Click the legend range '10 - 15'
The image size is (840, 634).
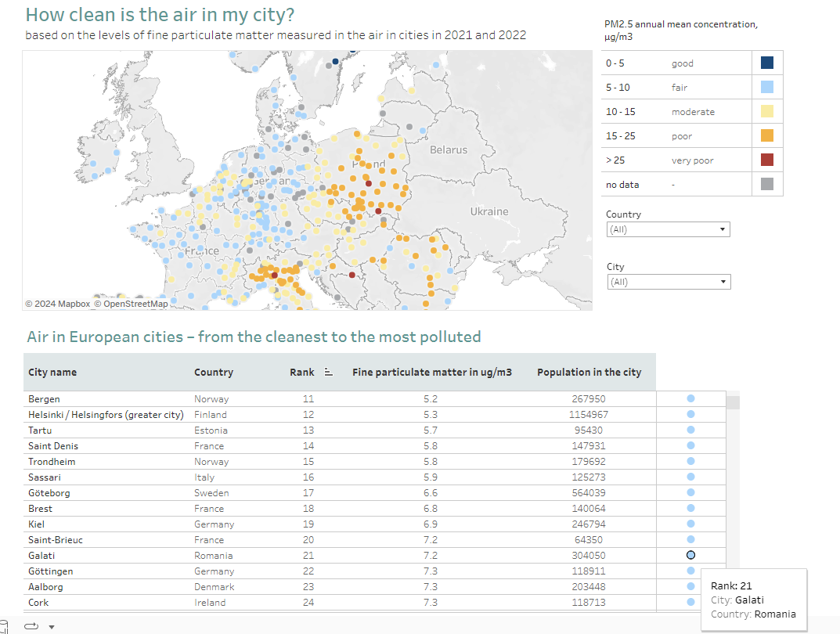[x=620, y=111]
